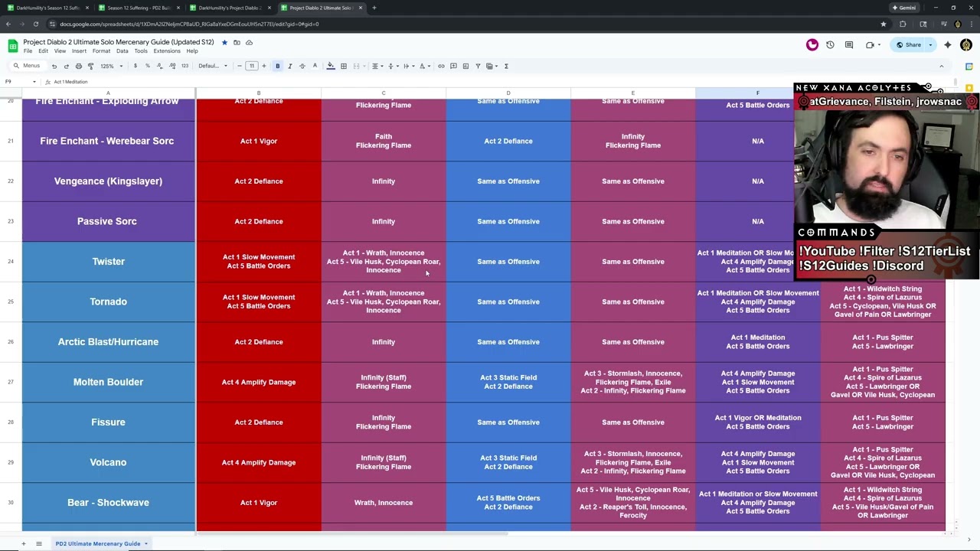Screen dimensions: 980x551
Task: Decrease font size with minus button
Action: point(239,66)
